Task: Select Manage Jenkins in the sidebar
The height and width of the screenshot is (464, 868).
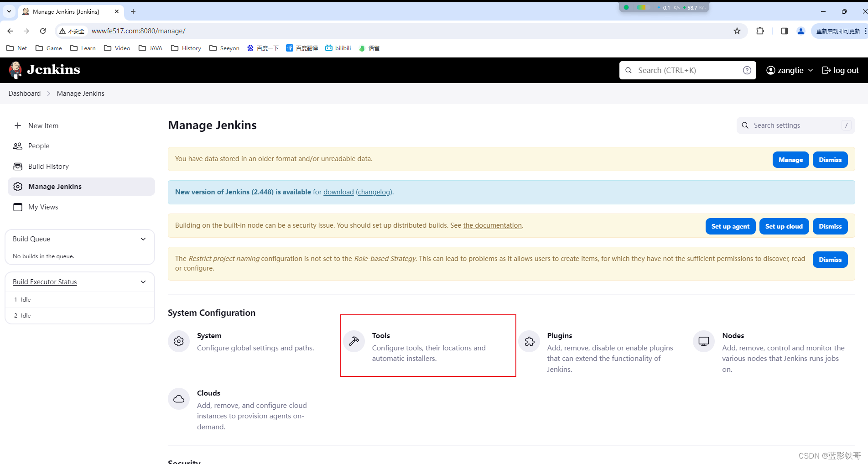Action: click(81, 187)
